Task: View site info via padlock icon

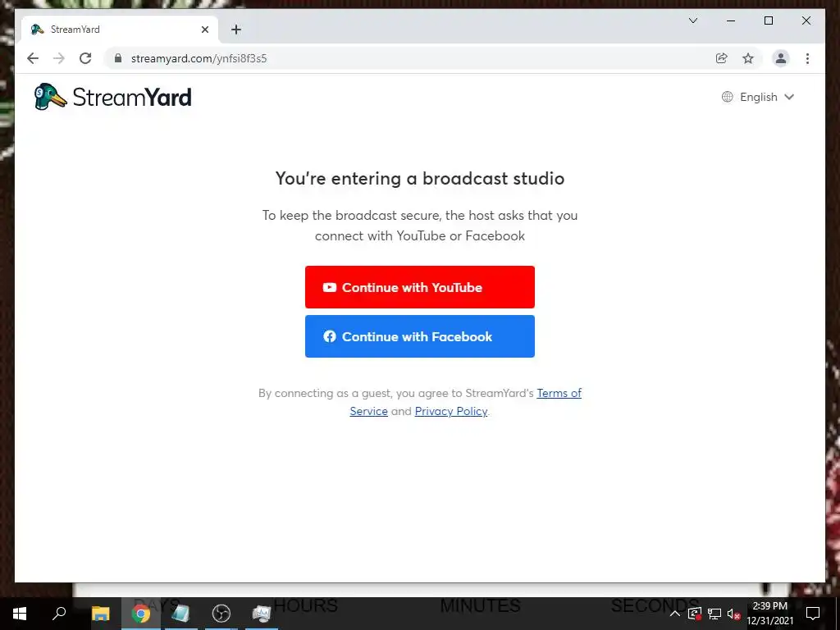Action: click(x=118, y=58)
